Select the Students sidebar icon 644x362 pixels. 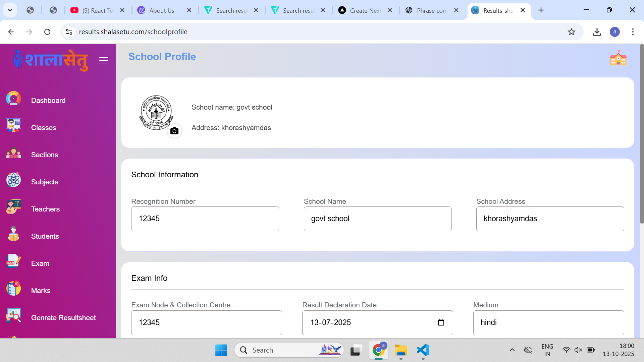(x=13, y=235)
